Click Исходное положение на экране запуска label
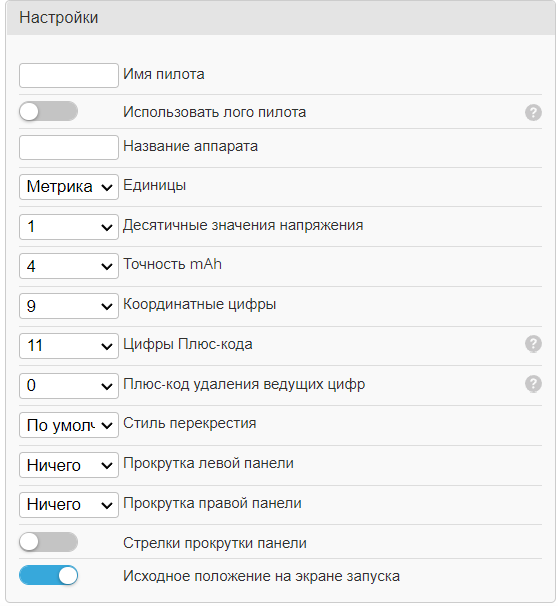558x606 pixels. tap(261, 576)
